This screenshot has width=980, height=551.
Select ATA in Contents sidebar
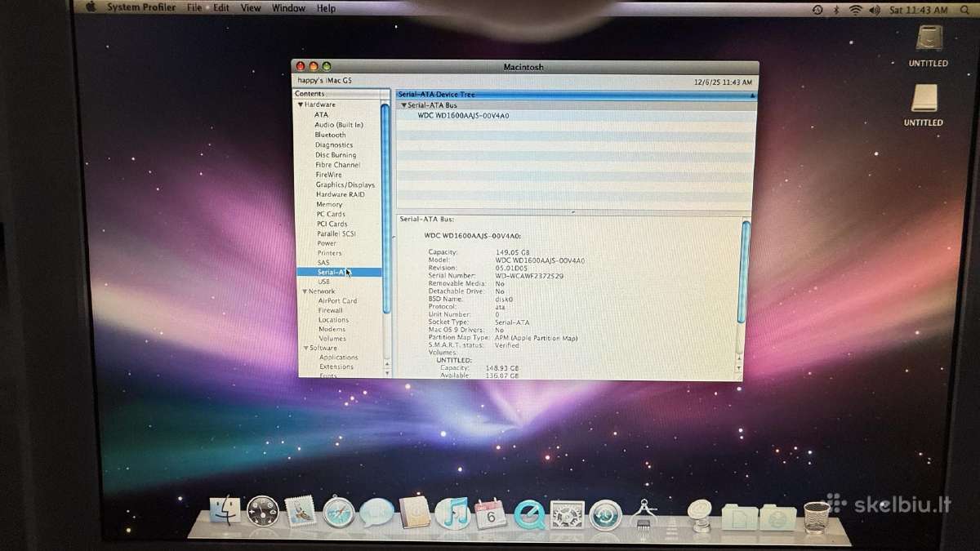point(322,115)
